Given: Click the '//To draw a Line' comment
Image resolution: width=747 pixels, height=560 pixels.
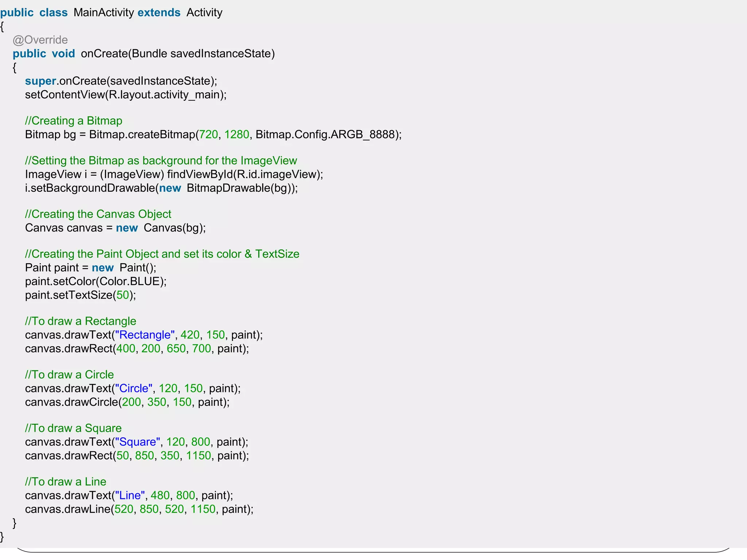Looking at the screenshot, I should coord(66,482).
